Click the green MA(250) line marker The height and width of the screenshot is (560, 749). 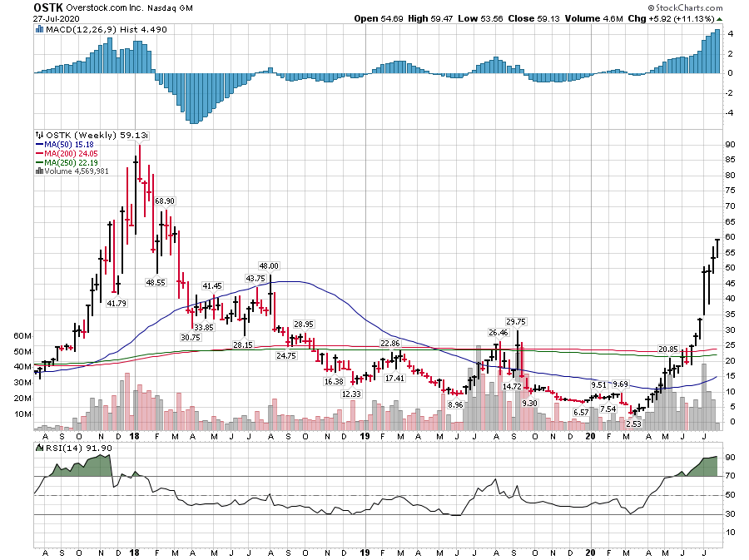click(39, 163)
